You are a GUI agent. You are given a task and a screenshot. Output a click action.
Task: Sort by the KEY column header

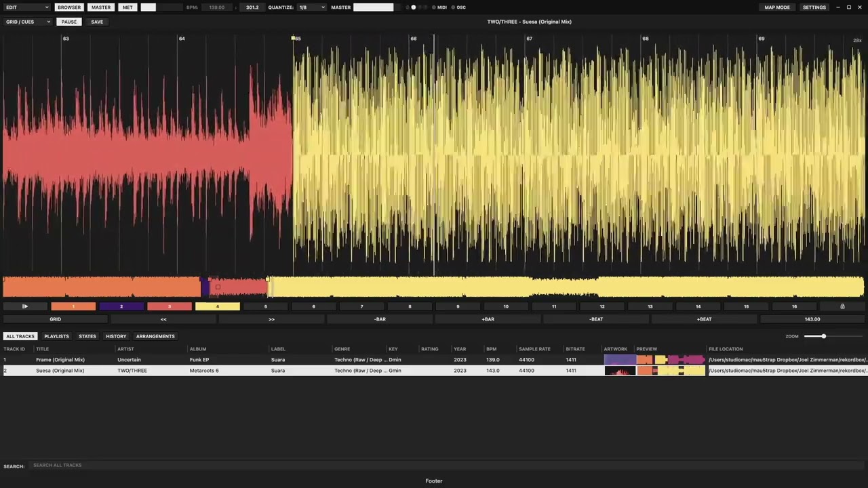(x=393, y=349)
